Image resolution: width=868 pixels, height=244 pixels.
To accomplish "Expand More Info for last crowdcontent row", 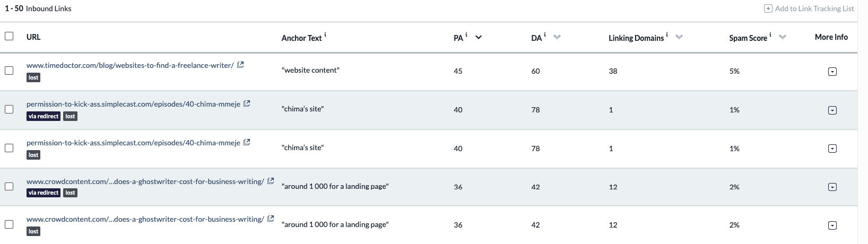I will click(x=832, y=225).
